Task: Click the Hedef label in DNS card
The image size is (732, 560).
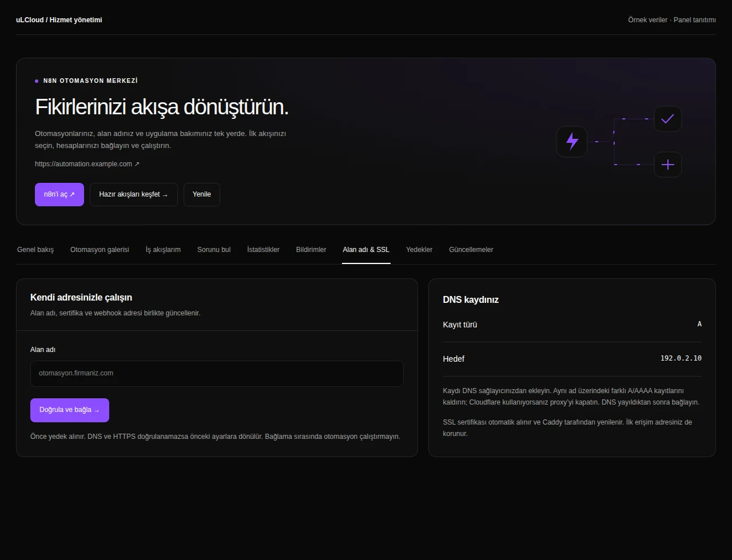Action: pos(453,359)
